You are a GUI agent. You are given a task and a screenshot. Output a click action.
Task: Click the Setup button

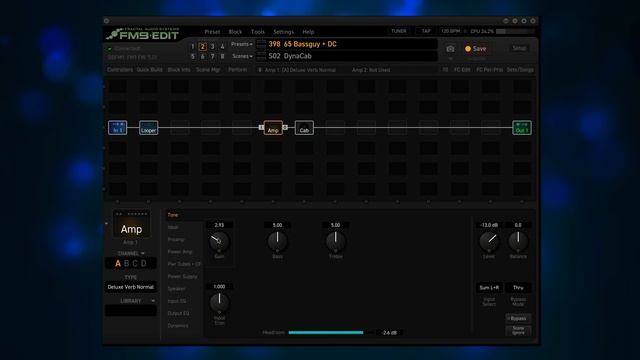[x=519, y=48]
